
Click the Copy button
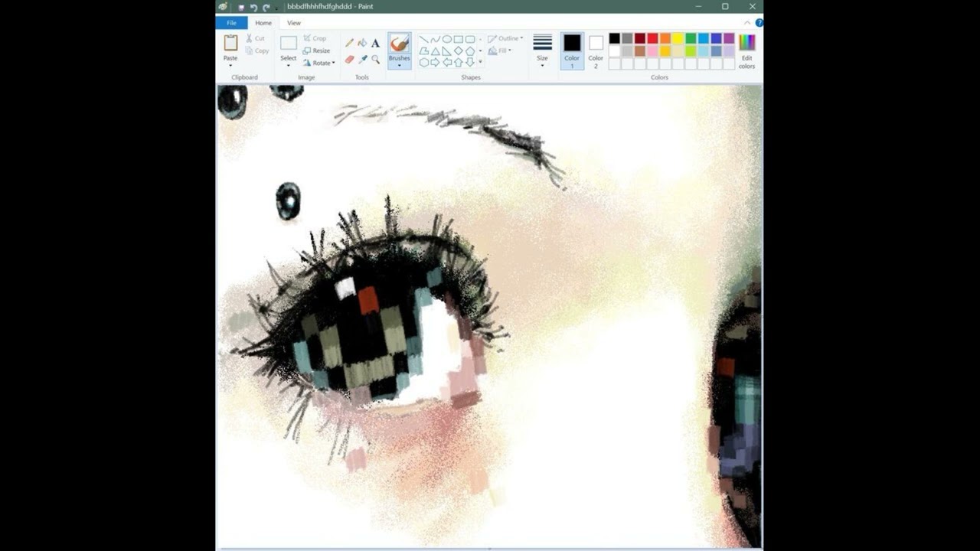click(x=256, y=51)
